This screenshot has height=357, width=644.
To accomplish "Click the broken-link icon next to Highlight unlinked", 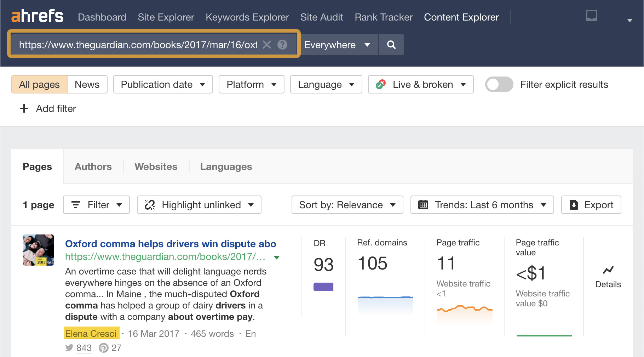I will coord(150,205).
